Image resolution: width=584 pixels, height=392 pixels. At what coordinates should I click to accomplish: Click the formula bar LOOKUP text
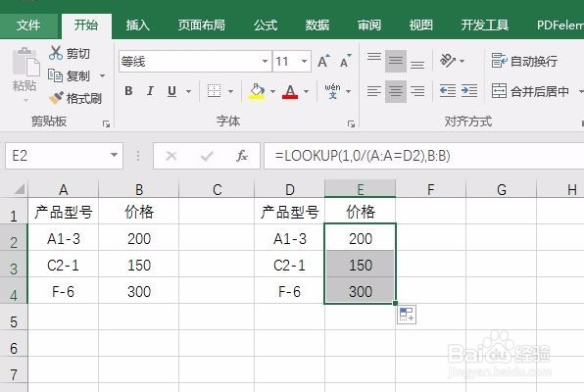(363, 156)
